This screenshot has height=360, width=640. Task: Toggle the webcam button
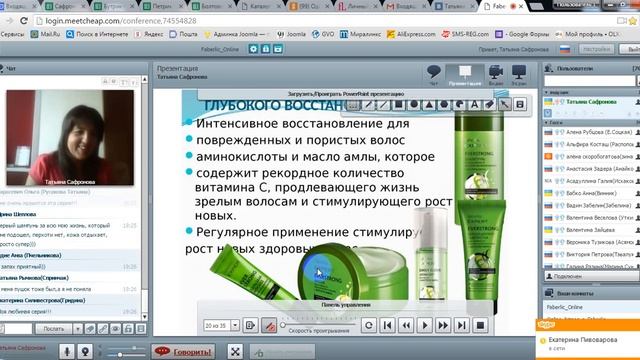(x=85, y=351)
